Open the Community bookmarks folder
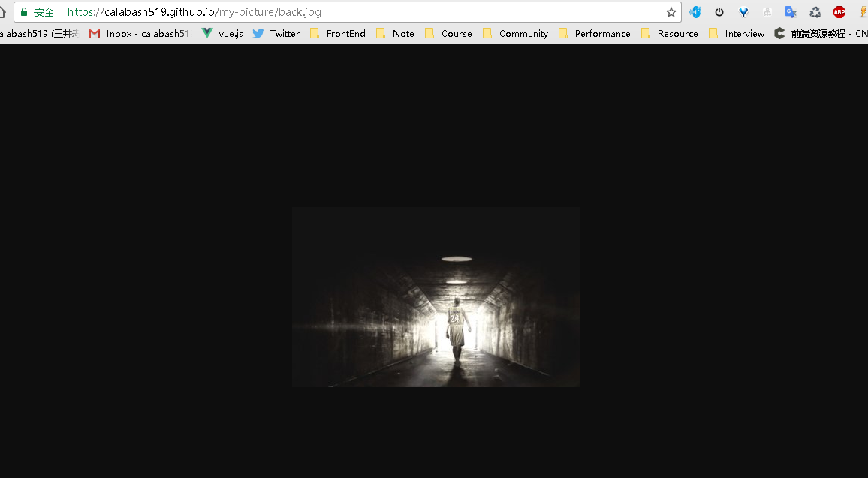The width and height of the screenshot is (868, 478). (x=515, y=34)
